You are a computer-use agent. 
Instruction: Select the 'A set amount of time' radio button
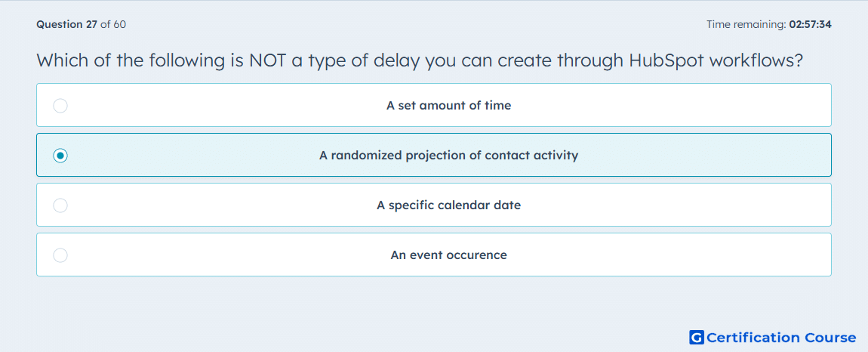(x=60, y=105)
